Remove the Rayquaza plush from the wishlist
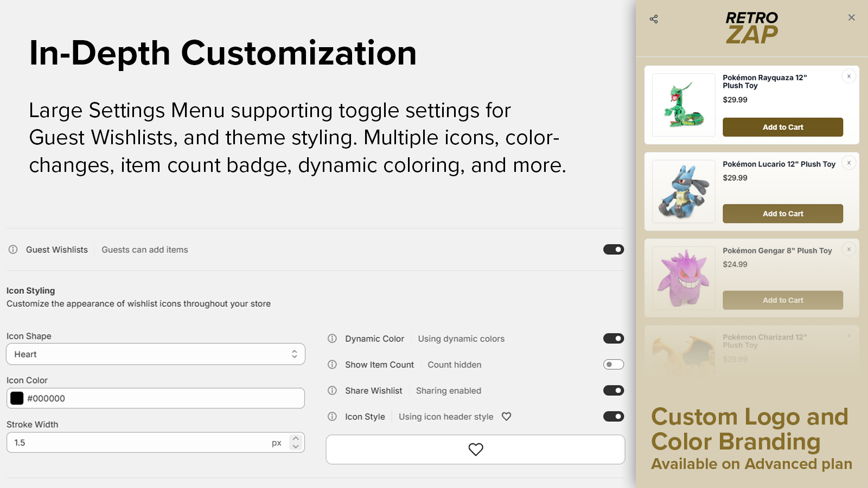 coord(848,76)
